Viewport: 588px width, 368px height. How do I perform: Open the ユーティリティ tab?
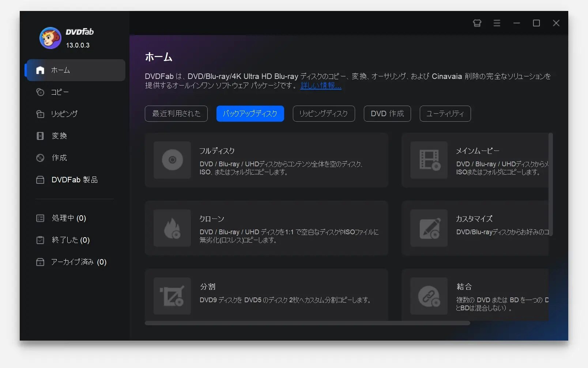click(x=445, y=114)
